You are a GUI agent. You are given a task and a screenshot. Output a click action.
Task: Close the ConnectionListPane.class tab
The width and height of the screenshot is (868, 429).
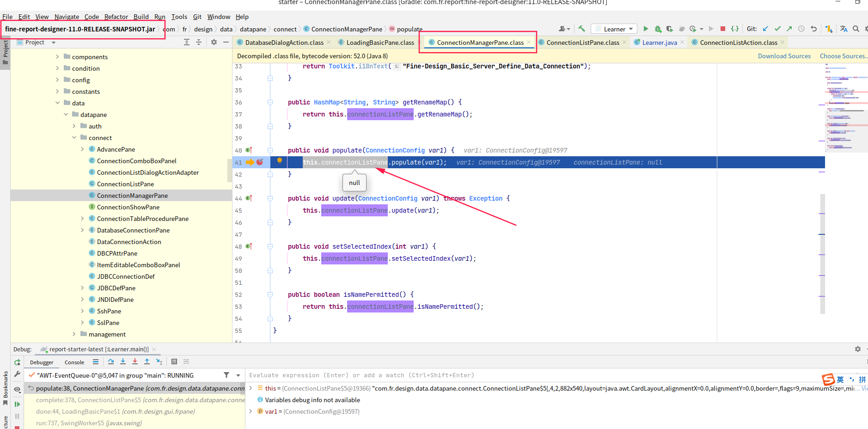pos(624,42)
